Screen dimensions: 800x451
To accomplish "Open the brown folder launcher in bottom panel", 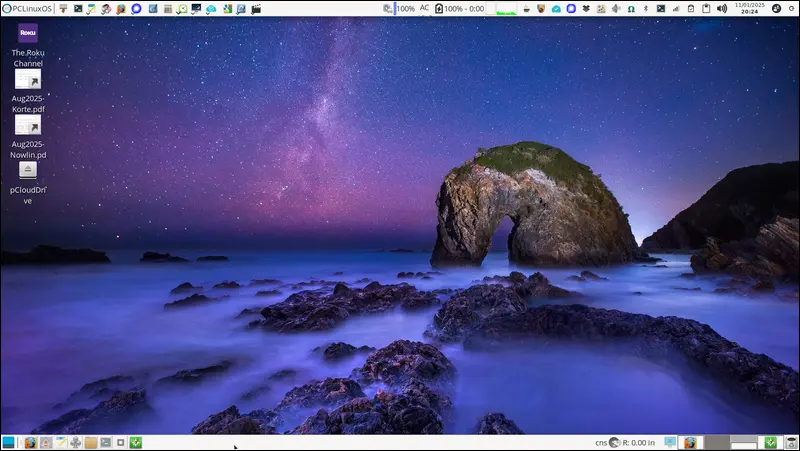I will point(91,442).
